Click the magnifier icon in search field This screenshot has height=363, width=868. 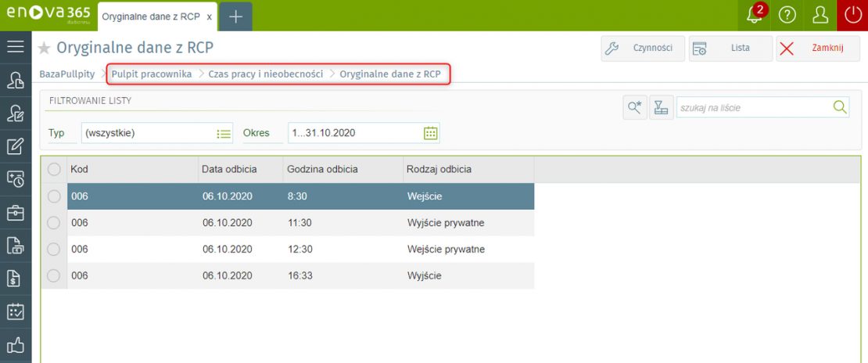click(840, 108)
